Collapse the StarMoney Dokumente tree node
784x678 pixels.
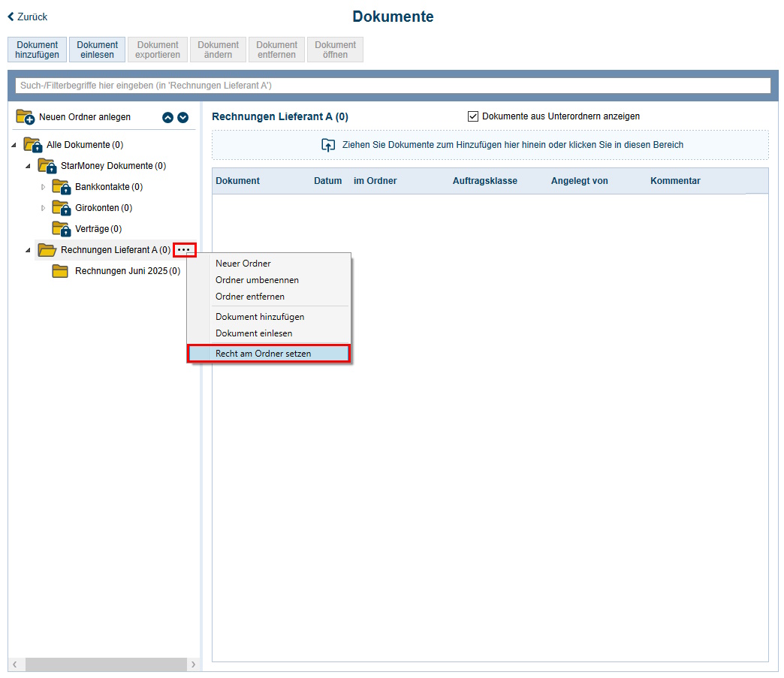(x=29, y=166)
